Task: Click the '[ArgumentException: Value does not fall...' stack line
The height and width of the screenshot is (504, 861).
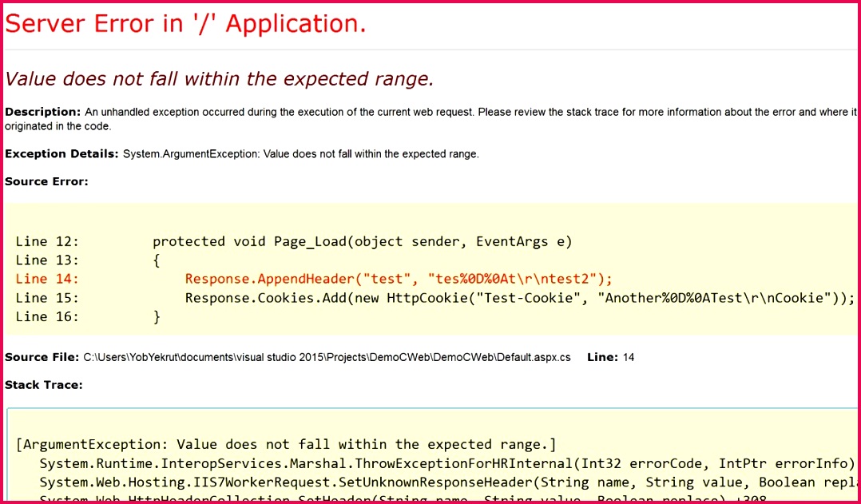Action: pyautogui.click(x=286, y=444)
